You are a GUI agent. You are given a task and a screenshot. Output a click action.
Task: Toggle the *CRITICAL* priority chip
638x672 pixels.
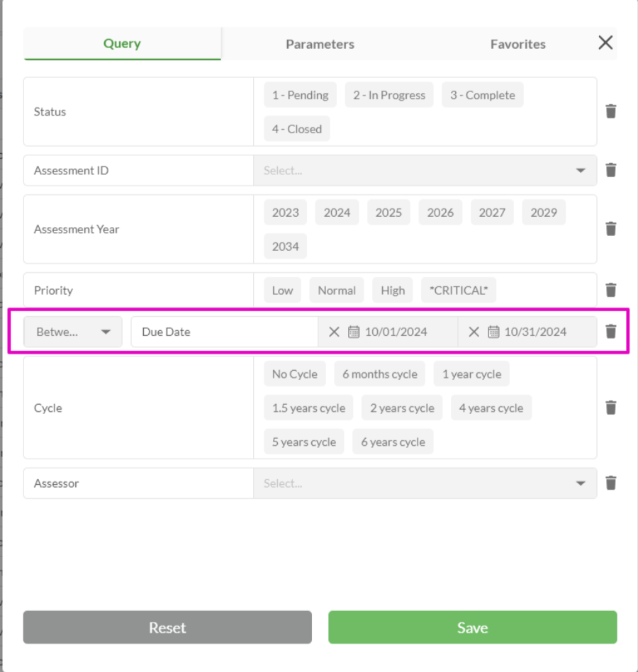(459, 290)
